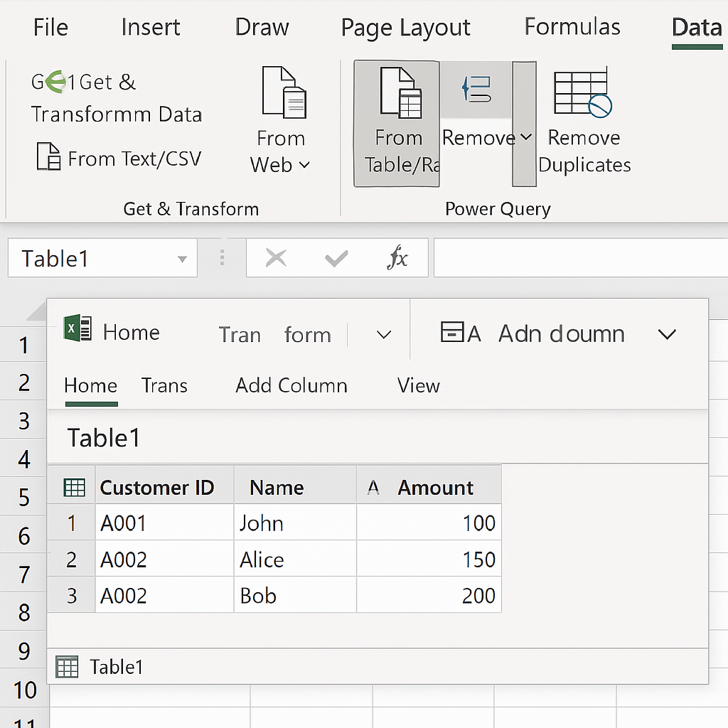728x728 pixels.
Task: Click the table icon in header corner
Action: pos(74,488)
